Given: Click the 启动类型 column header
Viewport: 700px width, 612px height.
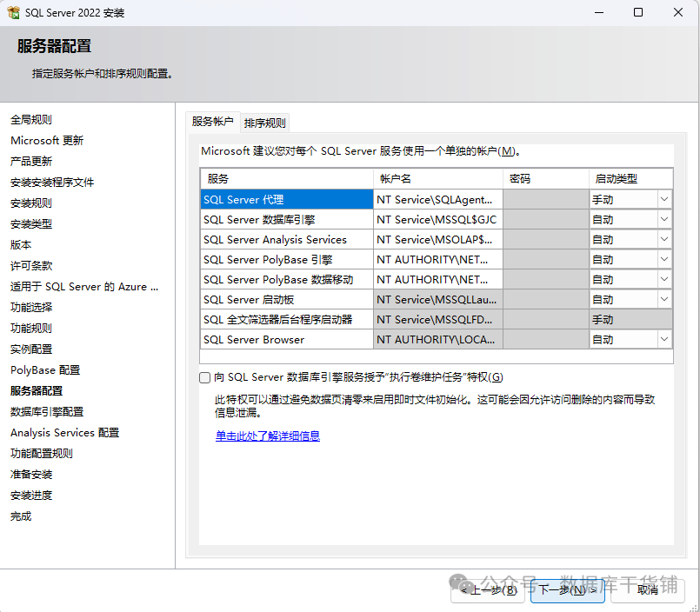Looking at the screenshot, I should [630, 179].
